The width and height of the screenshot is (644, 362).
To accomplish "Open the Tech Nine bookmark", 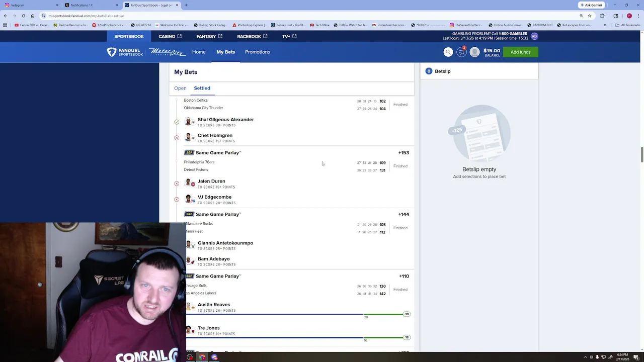I will (319, 25).
